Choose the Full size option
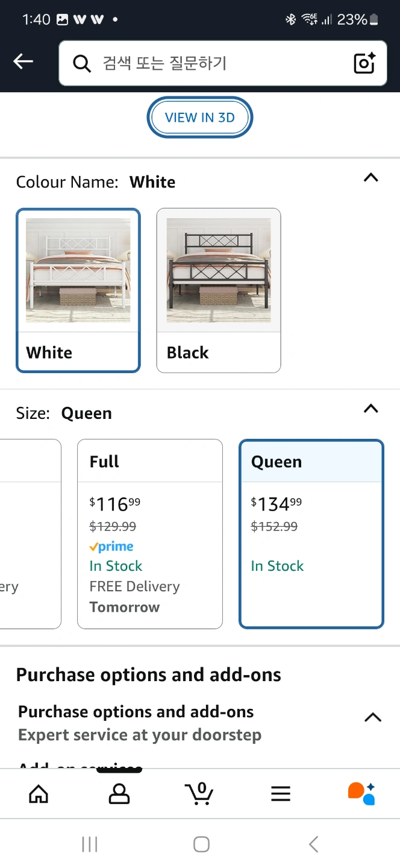The image size is (400, 868). 150,533
